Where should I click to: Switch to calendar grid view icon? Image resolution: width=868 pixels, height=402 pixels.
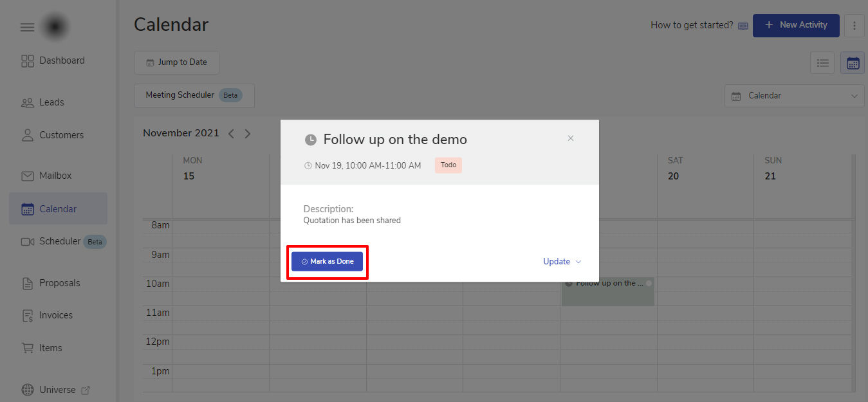853,63
